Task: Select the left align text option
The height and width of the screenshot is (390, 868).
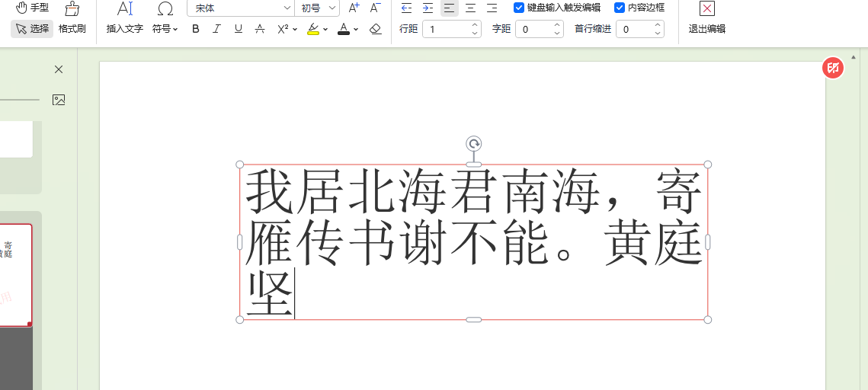Action: click(449, 8)
